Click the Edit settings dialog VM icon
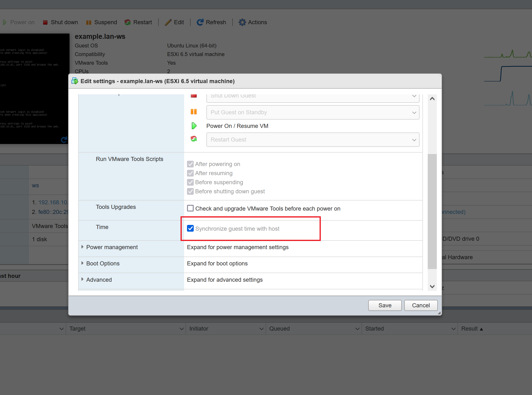This screenshot has height=395, width=532. 75,81
